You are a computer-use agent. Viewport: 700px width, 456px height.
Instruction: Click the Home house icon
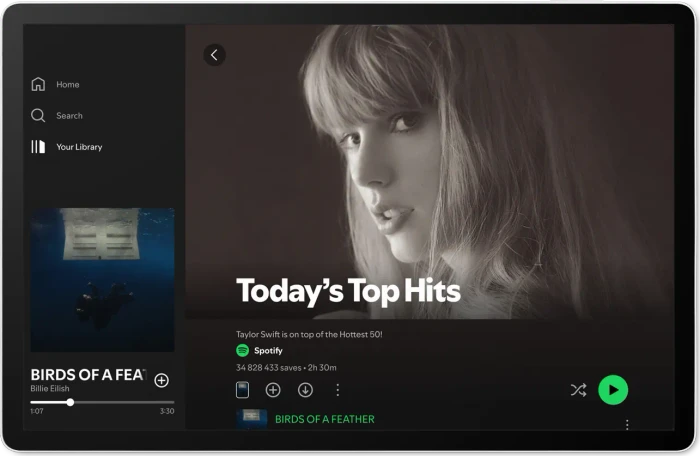[38, 84]
